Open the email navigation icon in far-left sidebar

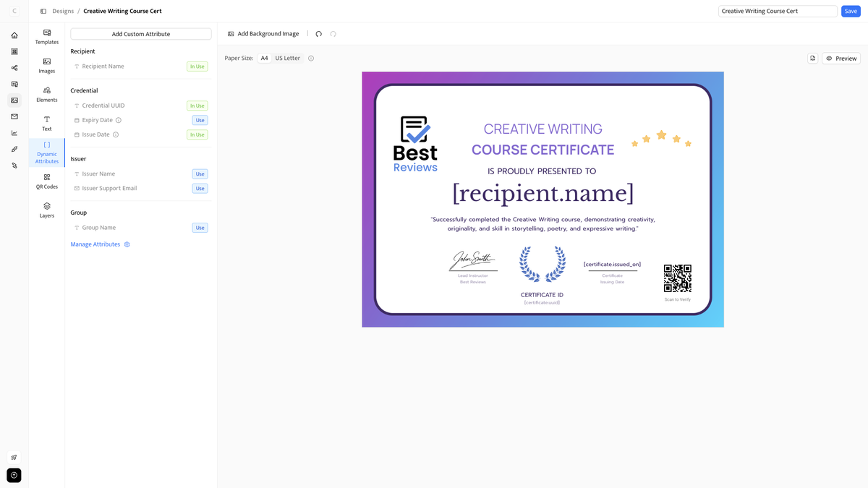pyautogui.click(x=14, y=116)
